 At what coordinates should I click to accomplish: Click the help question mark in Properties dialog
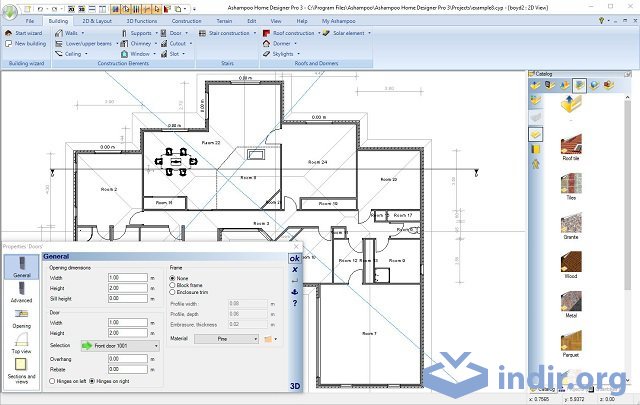[295, 303]
